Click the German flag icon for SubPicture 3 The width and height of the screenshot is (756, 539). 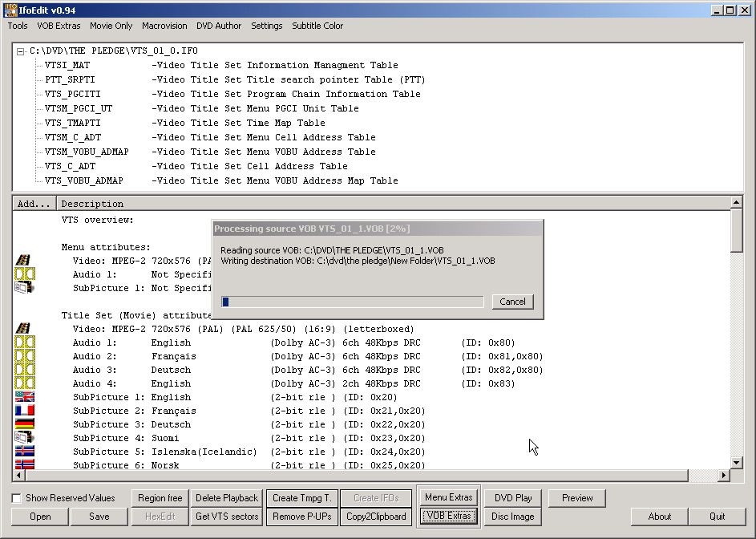pos(25,423)
